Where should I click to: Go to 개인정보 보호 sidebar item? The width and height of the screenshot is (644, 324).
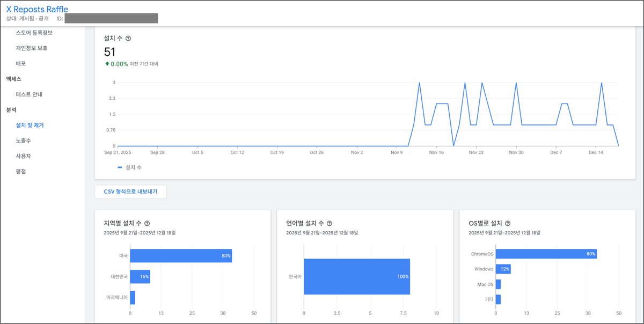pyautogui.click(x=32, y=48)
